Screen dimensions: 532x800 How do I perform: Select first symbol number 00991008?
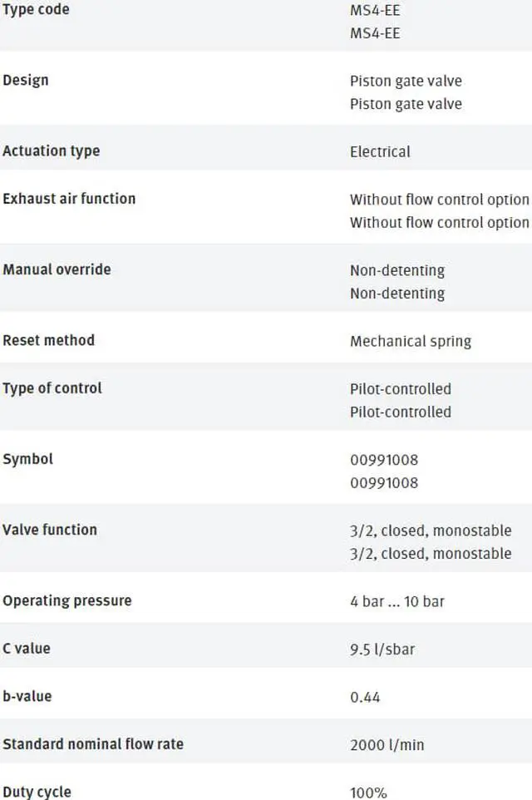[x=384, y=460]
